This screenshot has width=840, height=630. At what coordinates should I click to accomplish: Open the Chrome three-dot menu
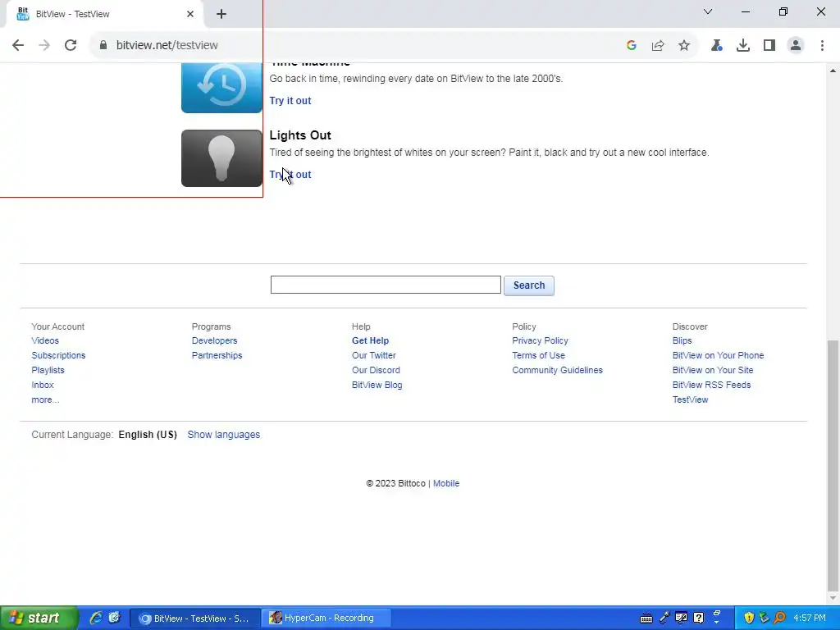click(x=822, y=46)
